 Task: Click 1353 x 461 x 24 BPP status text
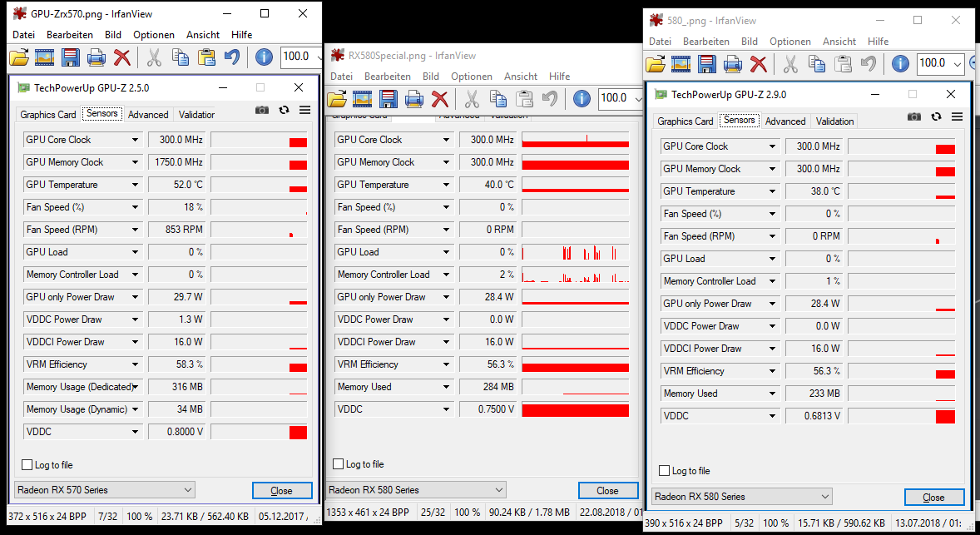[x=369, y=512]
